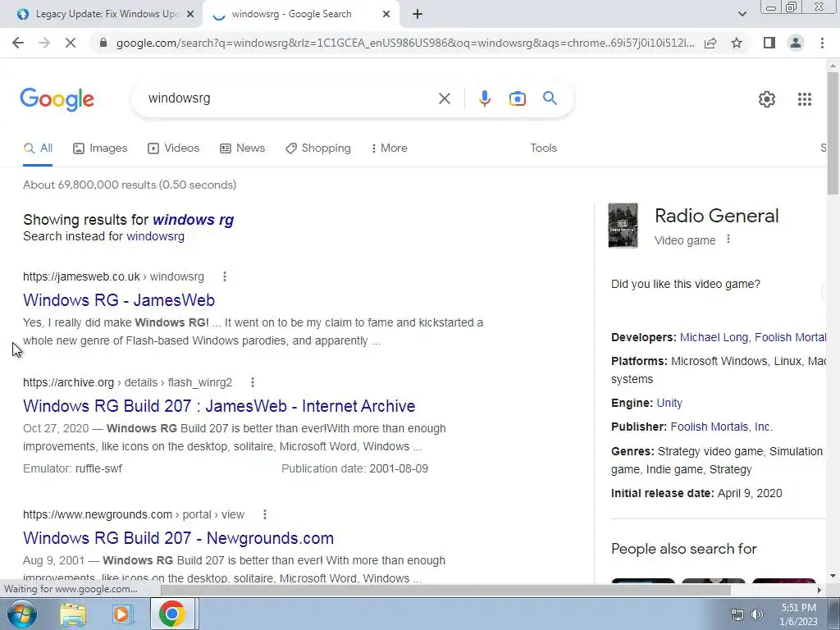The height and width of the screenshot is (630, 840).
Task: Open Radio General panel more options
Action: (728, 240)
